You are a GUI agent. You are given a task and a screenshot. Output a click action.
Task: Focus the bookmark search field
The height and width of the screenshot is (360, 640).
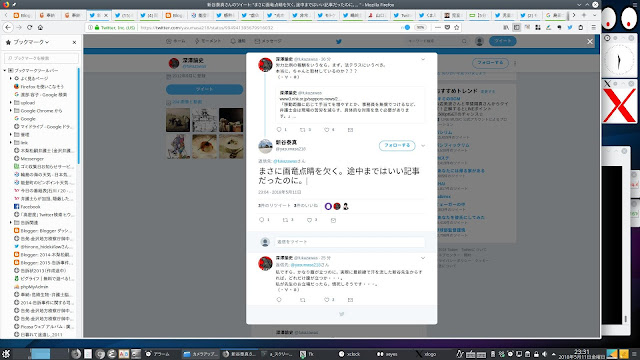coord(41,58)
